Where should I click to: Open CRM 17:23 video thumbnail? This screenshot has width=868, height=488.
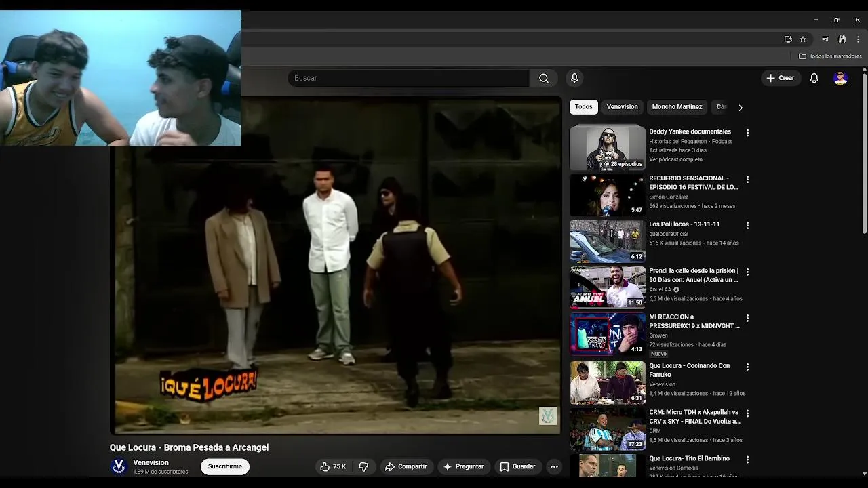[608, 428]
